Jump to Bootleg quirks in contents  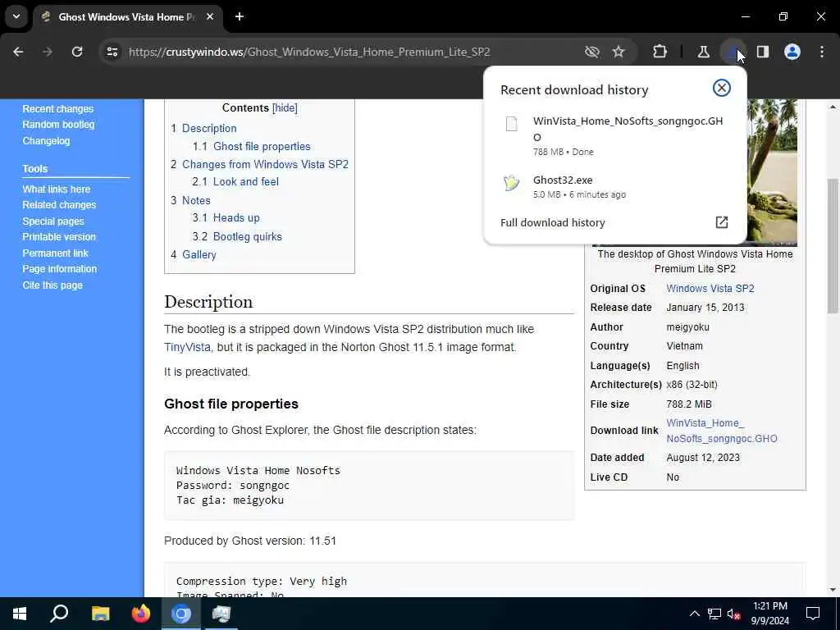pyautogui.click(x=248, y=236)
